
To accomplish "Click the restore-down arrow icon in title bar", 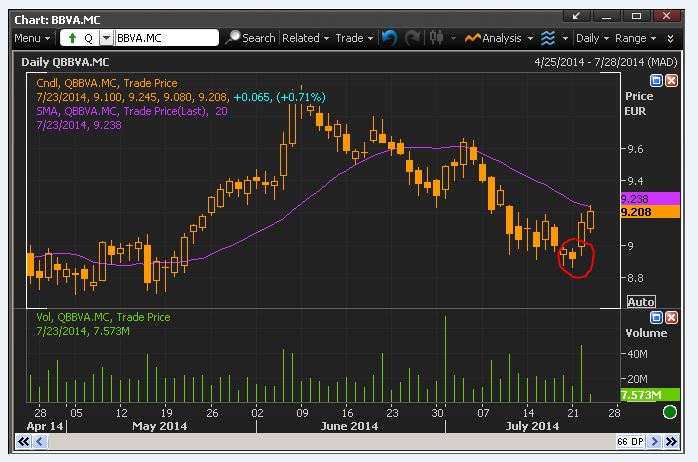I will point(576,16).
